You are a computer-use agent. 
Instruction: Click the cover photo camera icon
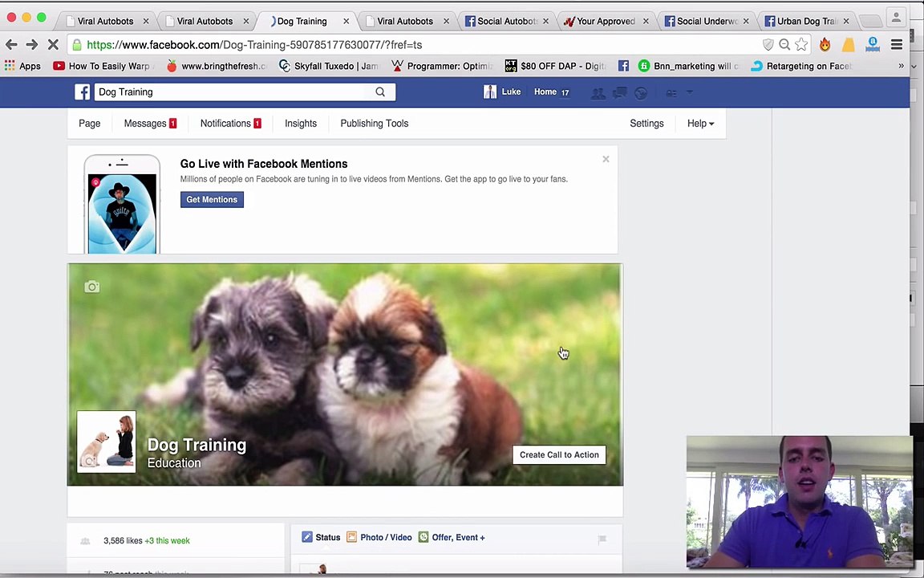tap(92, 287)
